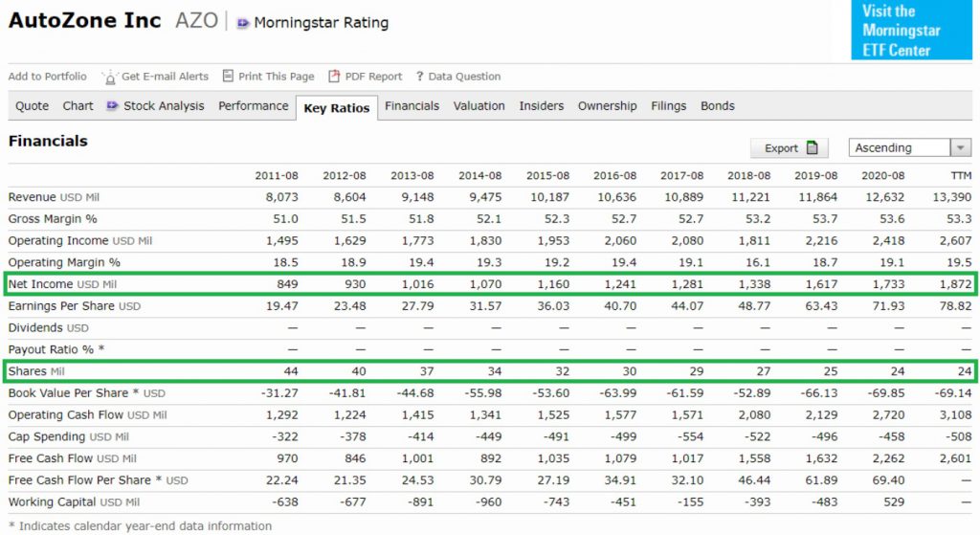
Task: Click the dropdown arrow next to Ascending
Action: point(961,147)
